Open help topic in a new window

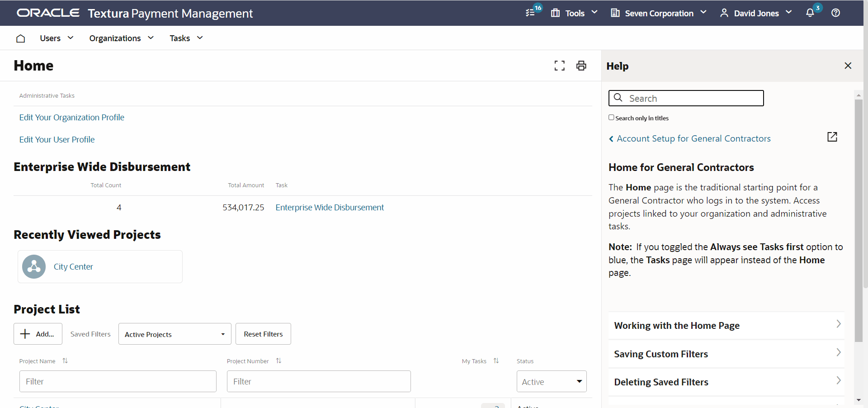[x=832, y=137]
